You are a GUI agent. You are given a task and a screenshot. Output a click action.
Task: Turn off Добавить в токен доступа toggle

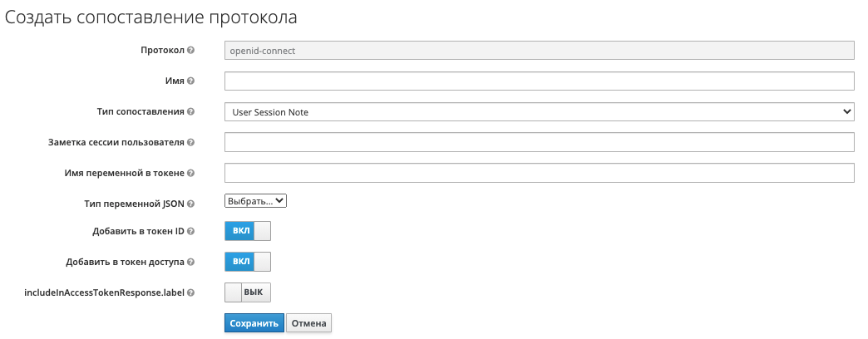tap(247, 262)
